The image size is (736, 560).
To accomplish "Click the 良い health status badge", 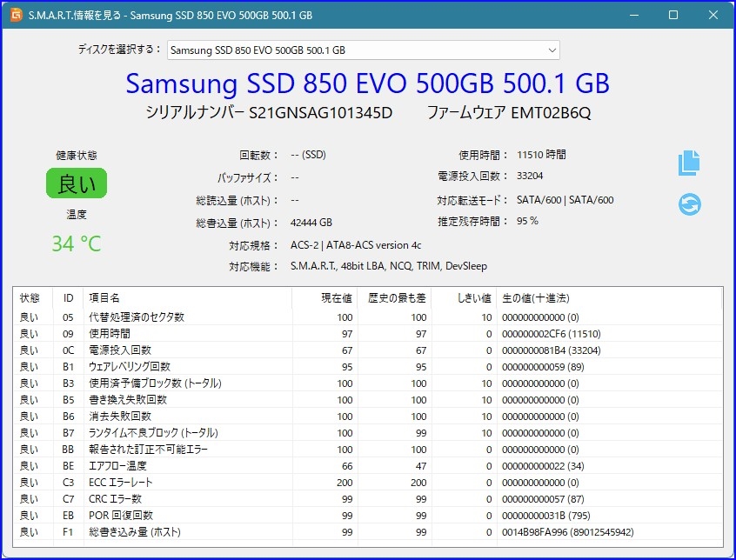I will point(76,183).
